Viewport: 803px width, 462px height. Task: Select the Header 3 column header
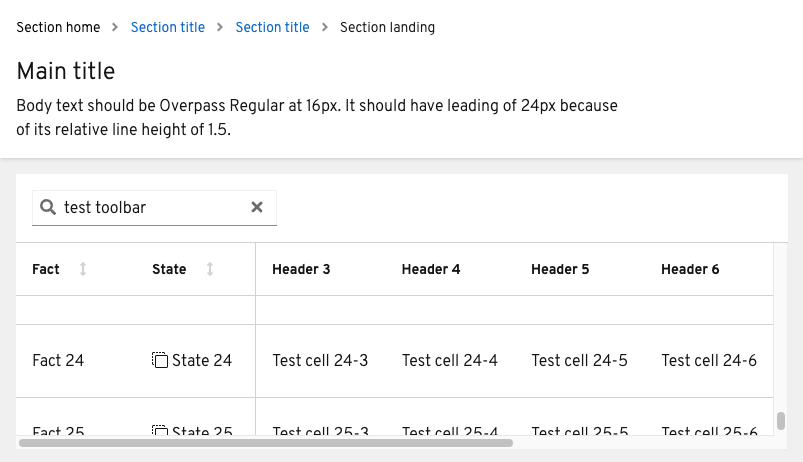301,269
